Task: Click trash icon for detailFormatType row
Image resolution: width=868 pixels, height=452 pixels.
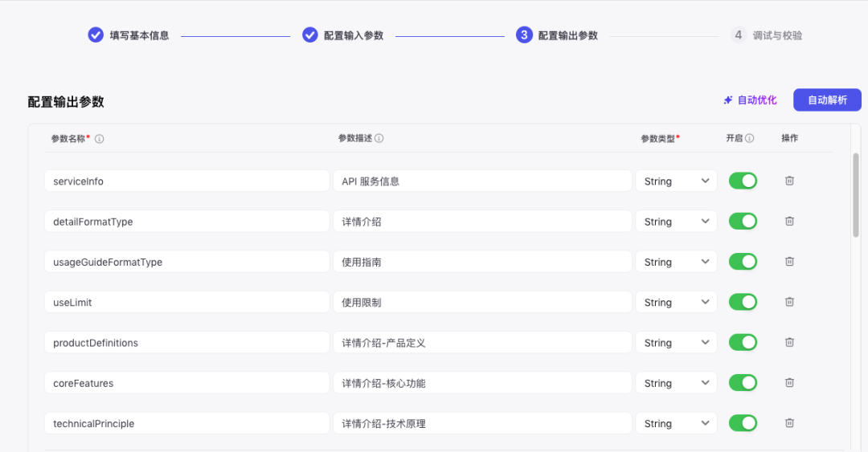Action: (789, 221)
